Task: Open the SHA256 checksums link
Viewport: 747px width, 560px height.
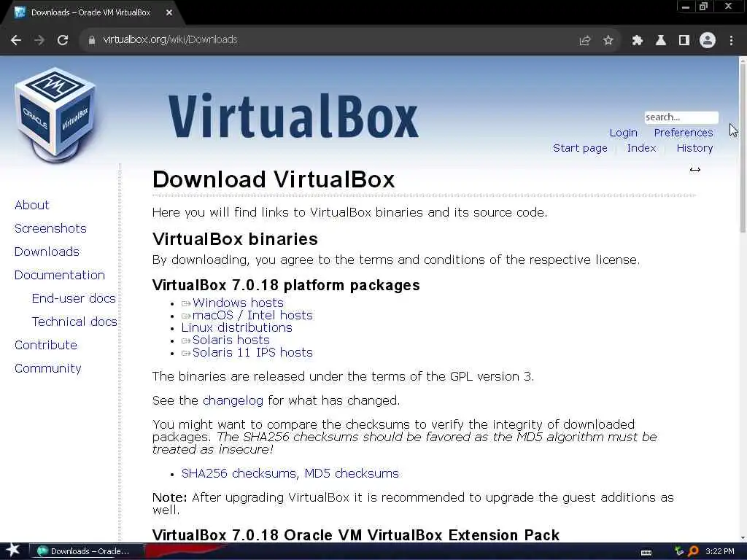Action: coord(239,473)
